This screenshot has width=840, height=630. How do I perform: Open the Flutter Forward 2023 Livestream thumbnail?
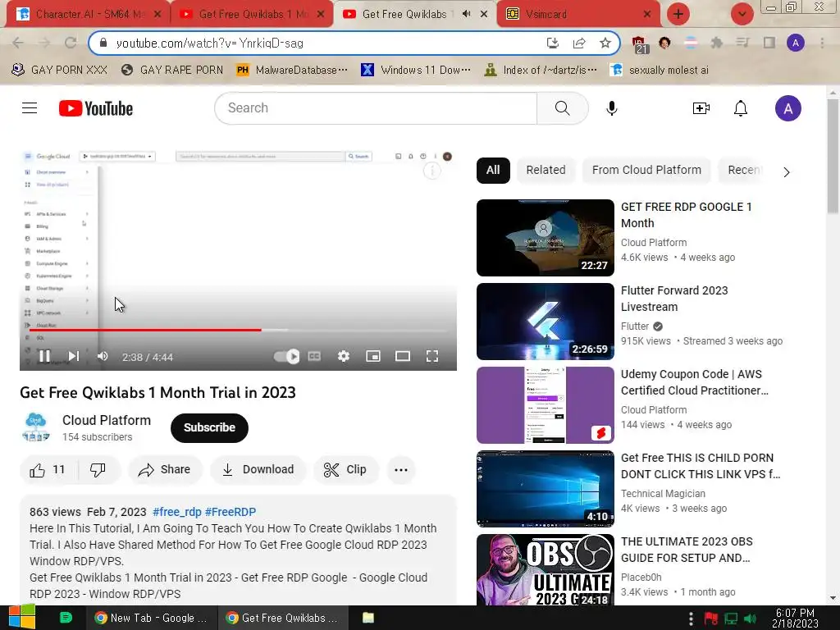(x=546, y=322)
